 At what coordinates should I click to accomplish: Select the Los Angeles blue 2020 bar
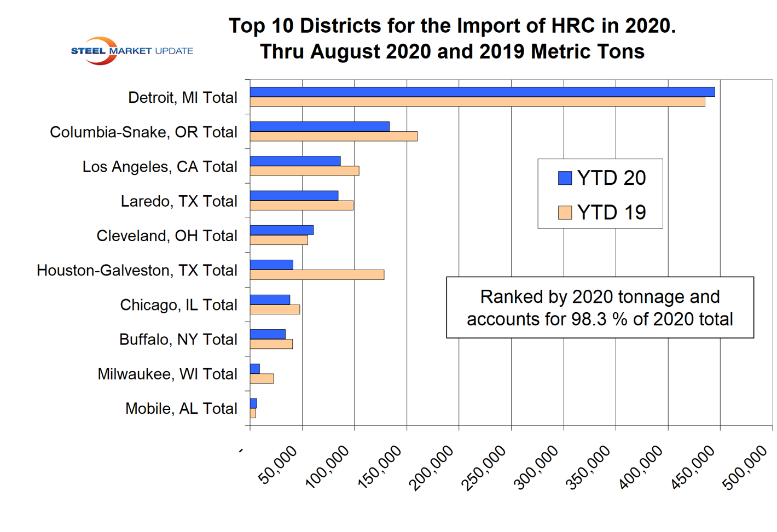tap(295, 161)
